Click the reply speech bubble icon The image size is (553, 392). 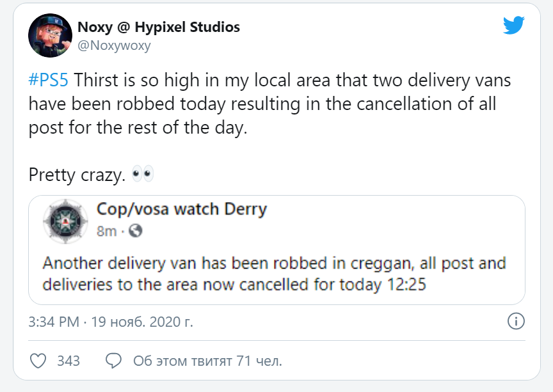(113, 361)
